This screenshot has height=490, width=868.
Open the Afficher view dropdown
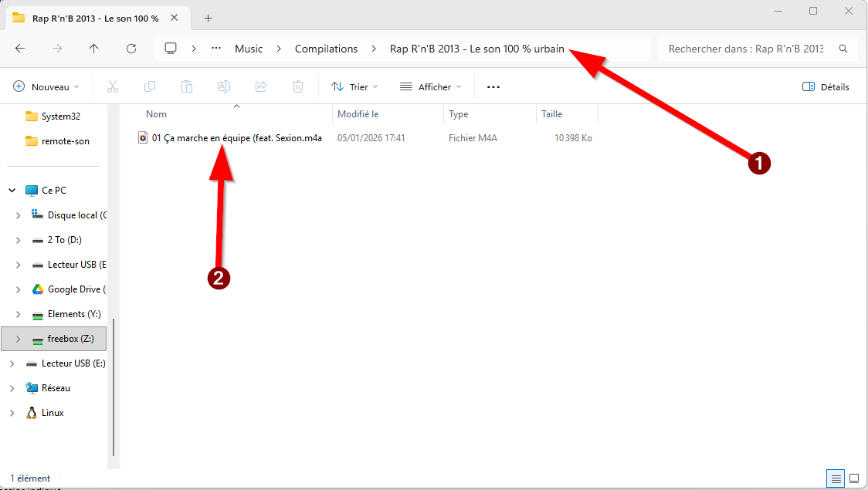click(430, 87)
